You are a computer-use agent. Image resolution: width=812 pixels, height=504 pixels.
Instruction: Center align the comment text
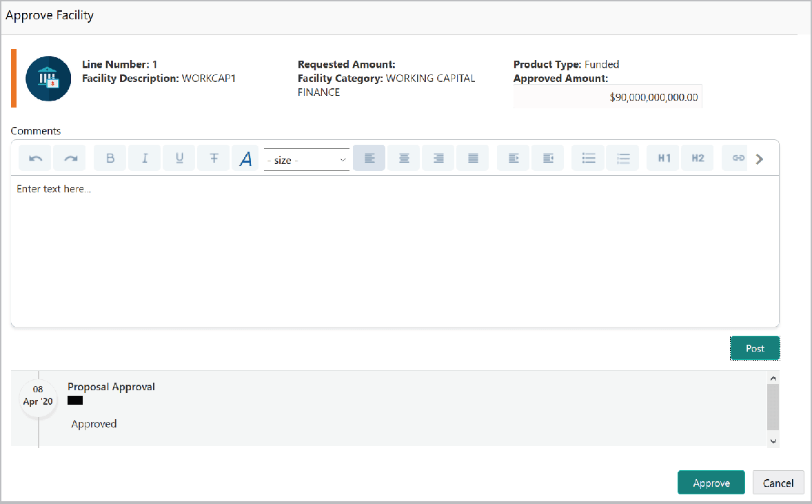click(x=404, y=158)
